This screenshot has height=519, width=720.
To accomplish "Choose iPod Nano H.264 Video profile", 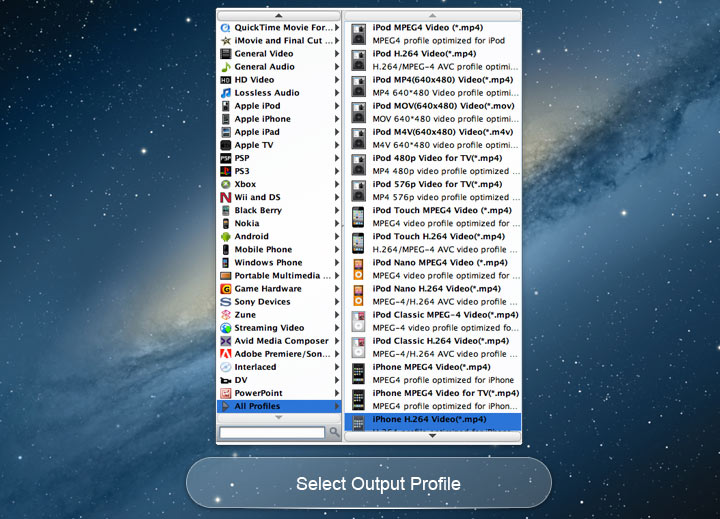I will 433,296.
